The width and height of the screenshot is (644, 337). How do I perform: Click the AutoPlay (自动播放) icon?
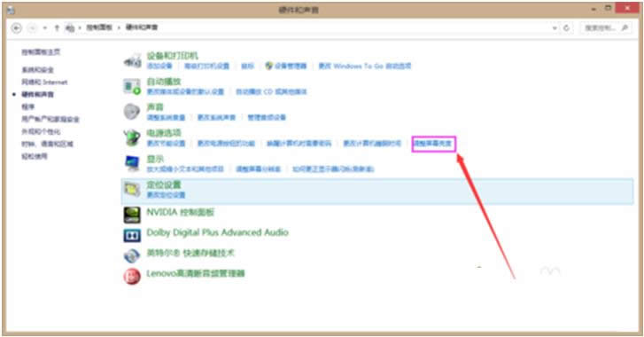click(132, 87)
